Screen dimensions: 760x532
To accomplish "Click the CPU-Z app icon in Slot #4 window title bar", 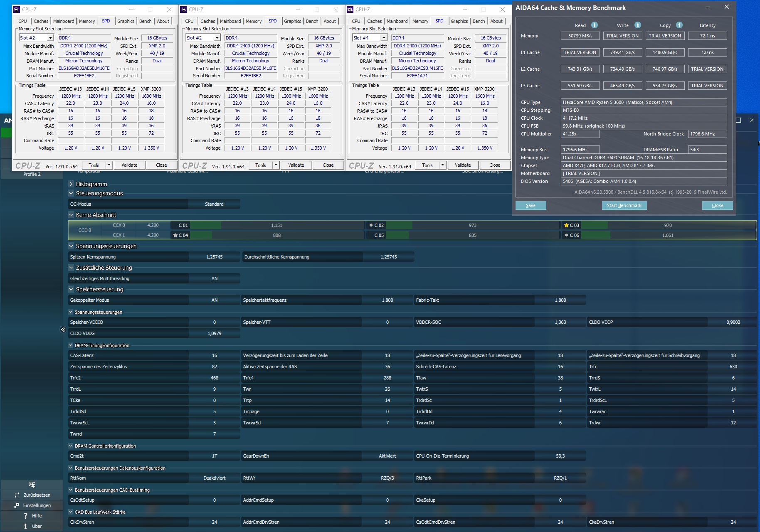I will click(x=350, y=9).
